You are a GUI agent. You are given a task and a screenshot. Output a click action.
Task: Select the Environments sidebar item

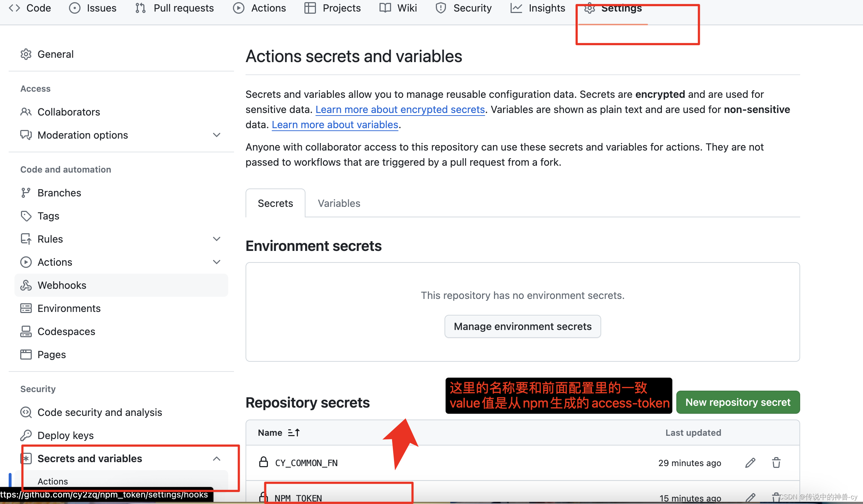[69, 308]
